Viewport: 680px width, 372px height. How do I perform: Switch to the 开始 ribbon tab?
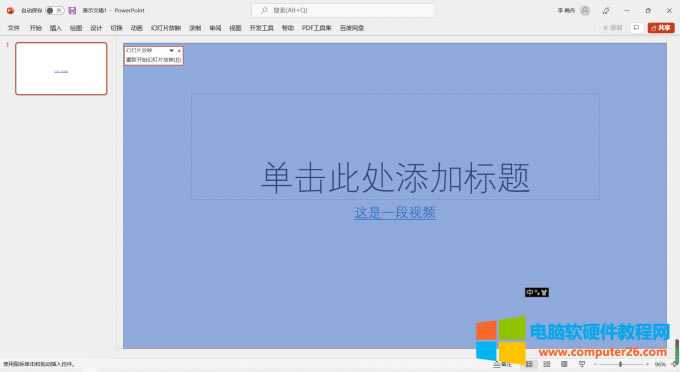[36, 28]
